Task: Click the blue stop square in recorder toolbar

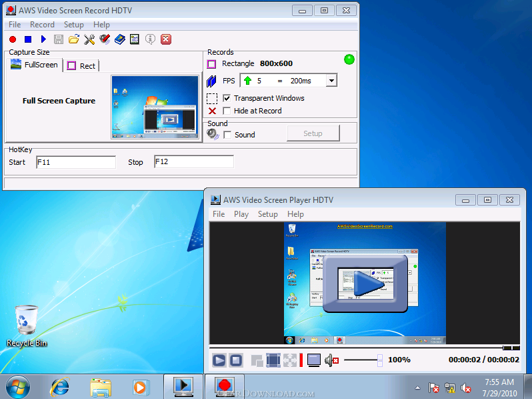Action: point(28,39)
